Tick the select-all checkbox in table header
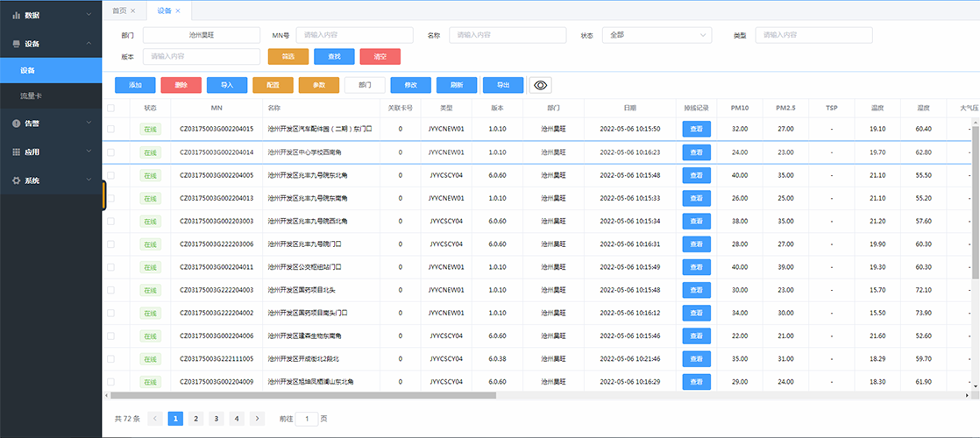 coord(110,108)
